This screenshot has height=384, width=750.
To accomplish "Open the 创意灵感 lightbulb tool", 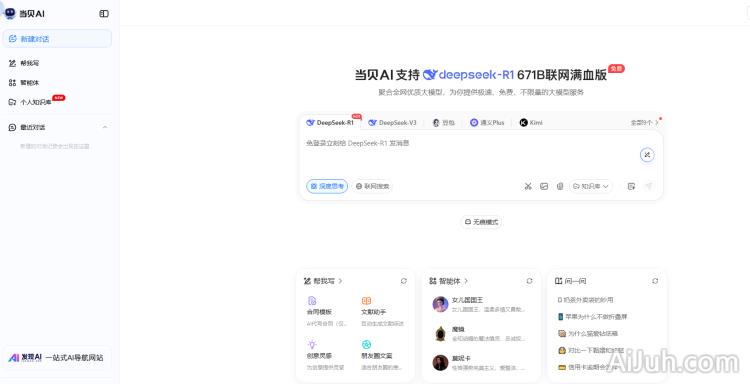I will pos(325,355).
